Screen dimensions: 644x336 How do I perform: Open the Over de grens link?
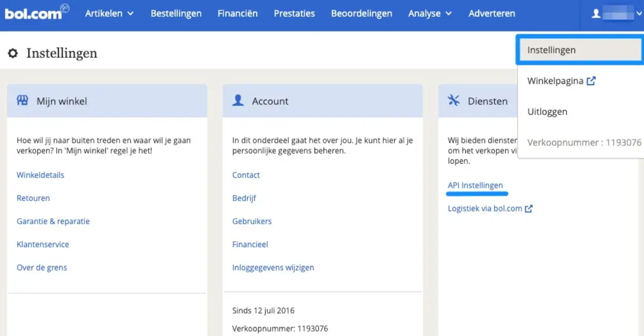pos(42,268)
